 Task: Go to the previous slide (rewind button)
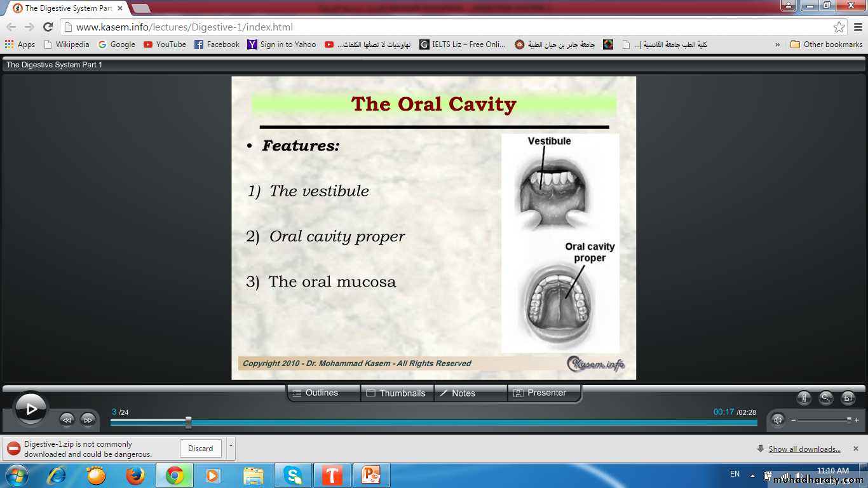(67, 419)
